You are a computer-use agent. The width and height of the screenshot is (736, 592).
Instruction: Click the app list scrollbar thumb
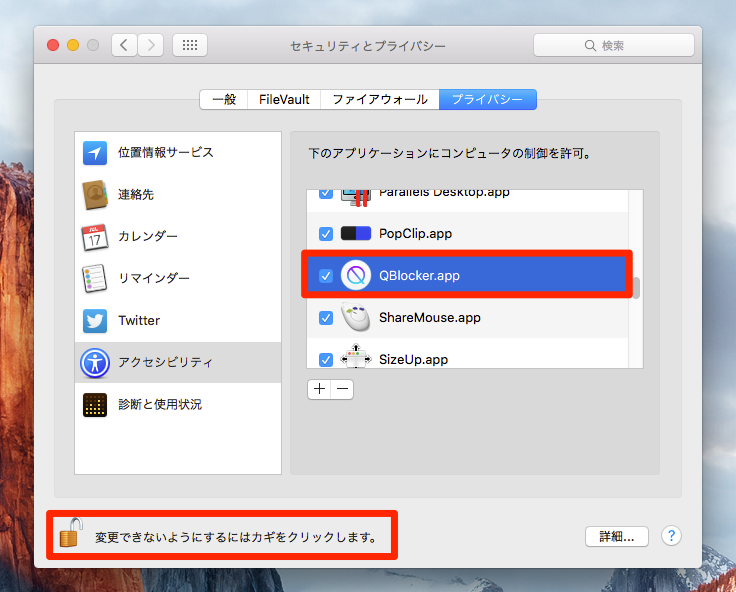(636, 288)
